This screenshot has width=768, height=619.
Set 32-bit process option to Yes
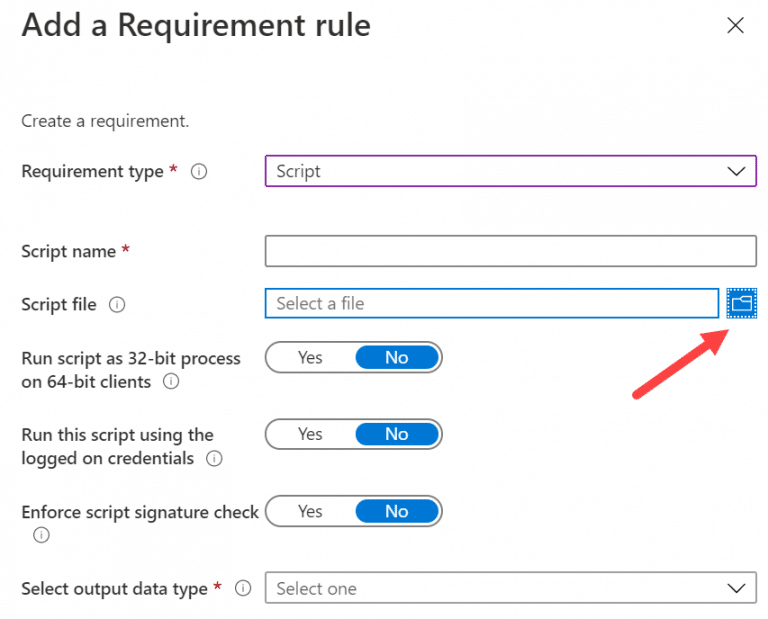[310, 357]
